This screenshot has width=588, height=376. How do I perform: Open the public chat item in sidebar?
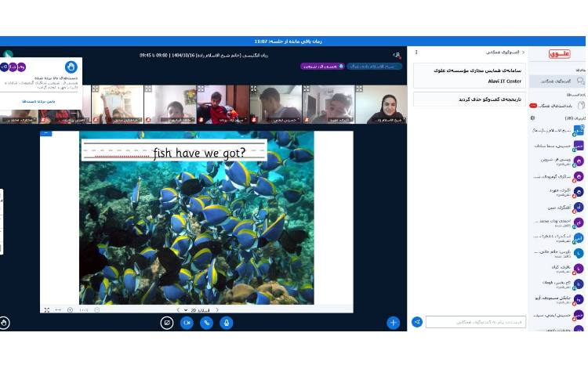click(x=557, y=81)
